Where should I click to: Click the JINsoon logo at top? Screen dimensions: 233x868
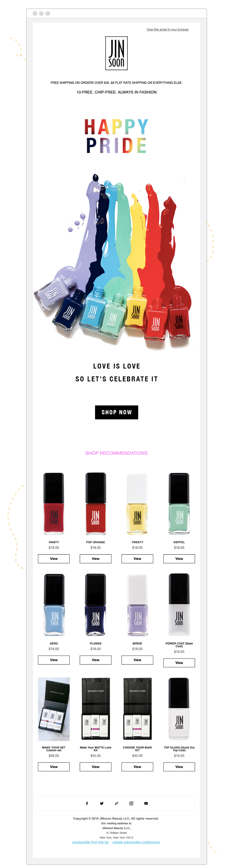117,53
